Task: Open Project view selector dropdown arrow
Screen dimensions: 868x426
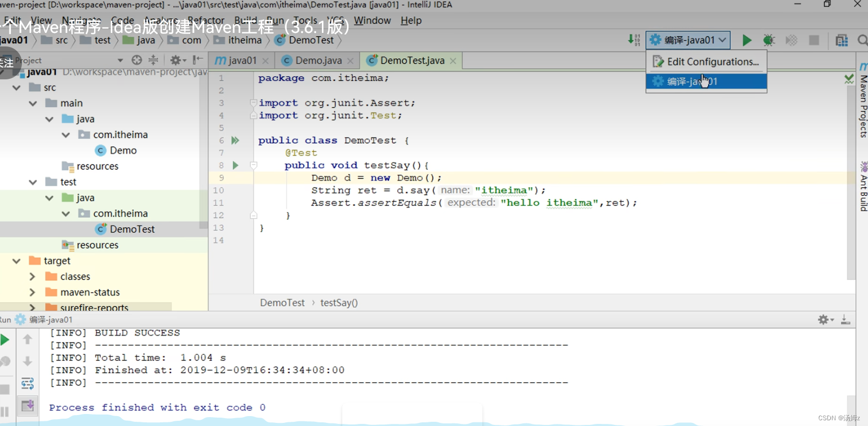Action: coord(120,61)
